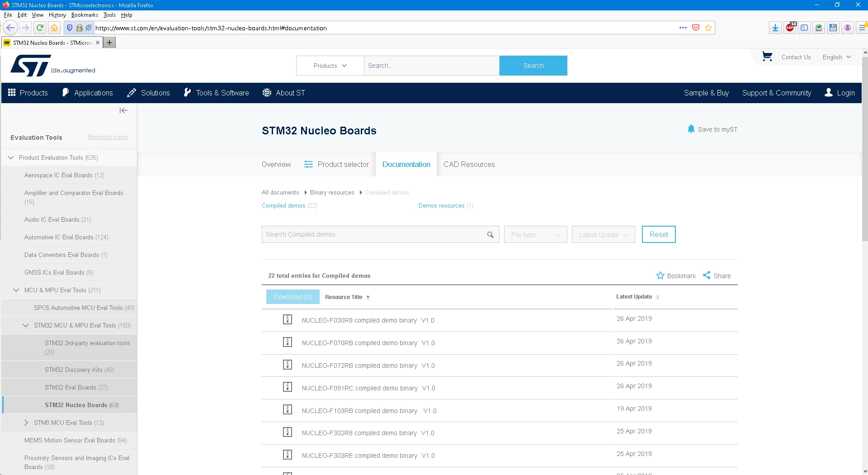Click the Firefox back arrow button

[11, 28]
